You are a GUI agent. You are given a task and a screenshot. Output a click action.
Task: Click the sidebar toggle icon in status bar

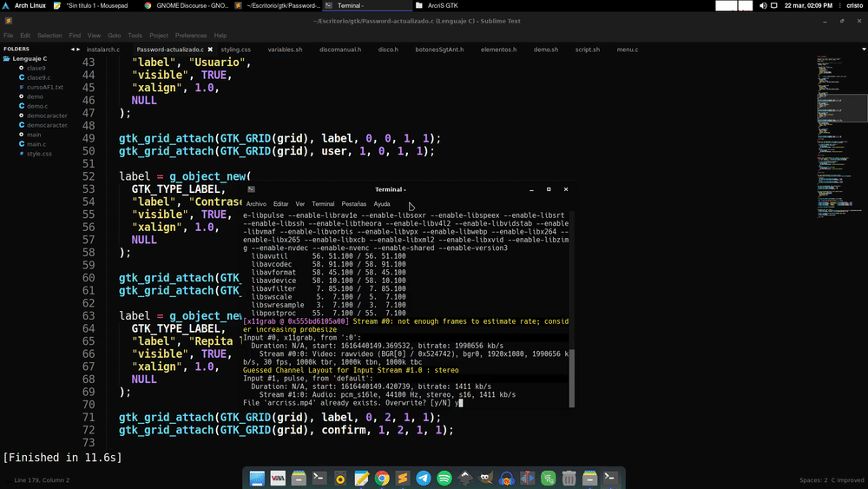[7, 480]
